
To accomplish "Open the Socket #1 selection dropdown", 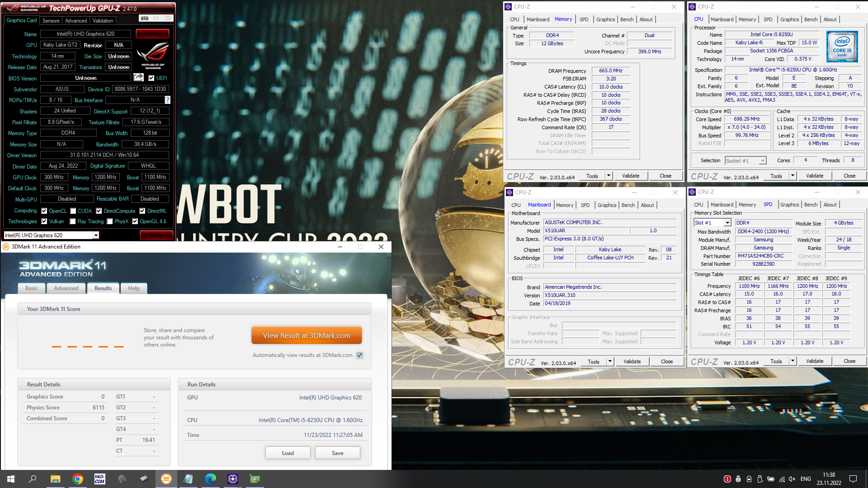I will pos(763,161).
